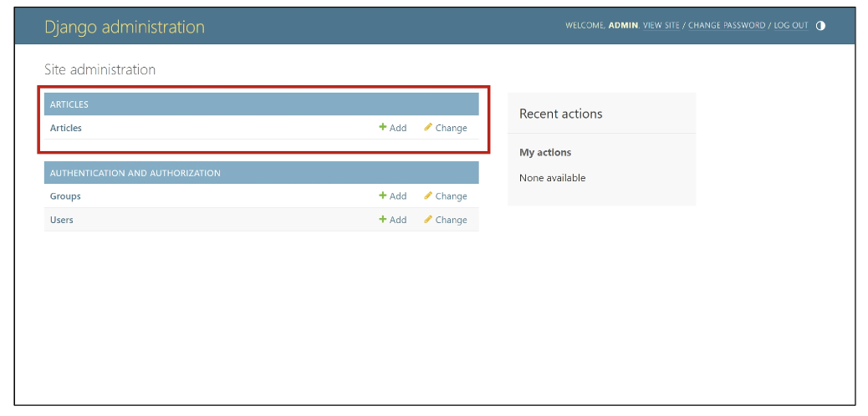The image size is (868, 416).
Task: Open the Users model link
Action: point(61,220)
